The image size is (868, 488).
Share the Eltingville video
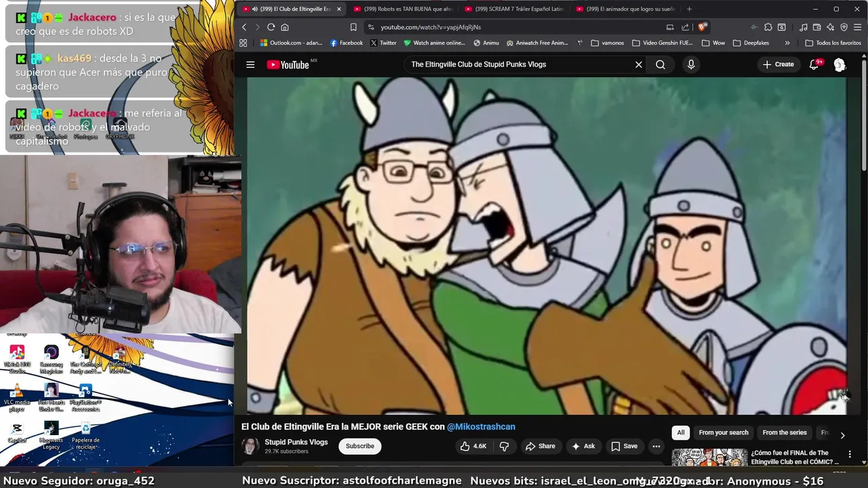(540, 446)
